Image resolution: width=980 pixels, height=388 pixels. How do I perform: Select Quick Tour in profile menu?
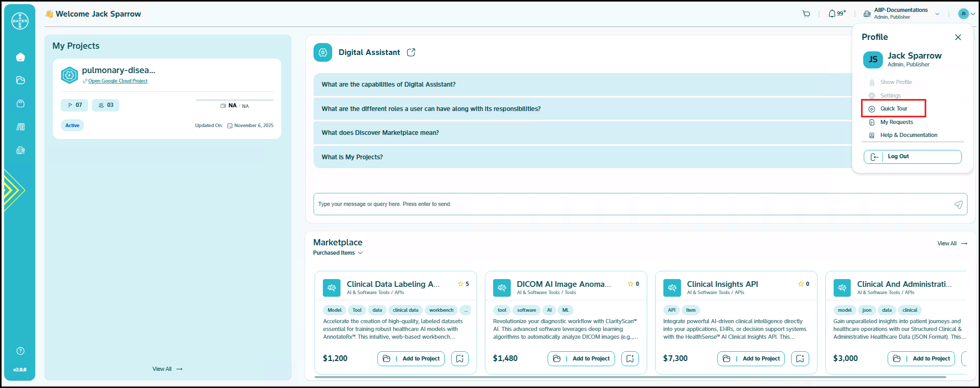[894, 109]
